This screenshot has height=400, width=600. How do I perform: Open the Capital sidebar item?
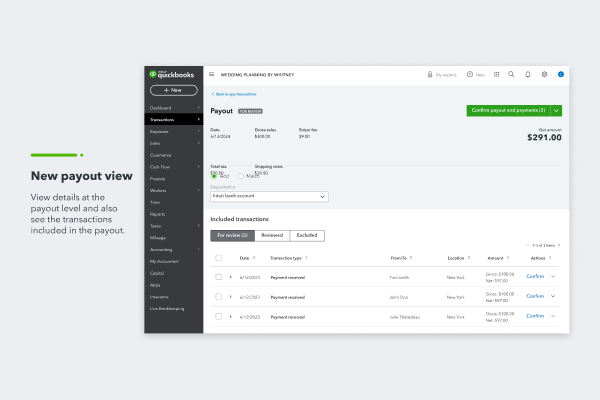coord(174,273)
